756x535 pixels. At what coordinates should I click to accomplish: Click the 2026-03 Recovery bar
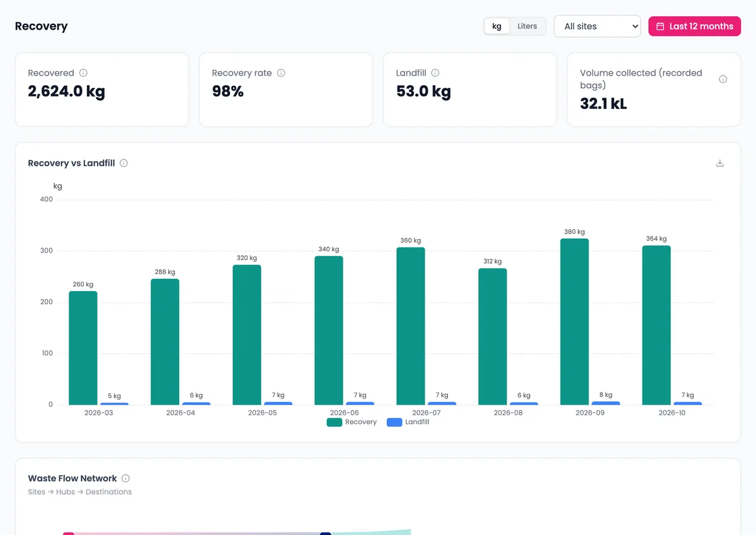coord(83,348)
